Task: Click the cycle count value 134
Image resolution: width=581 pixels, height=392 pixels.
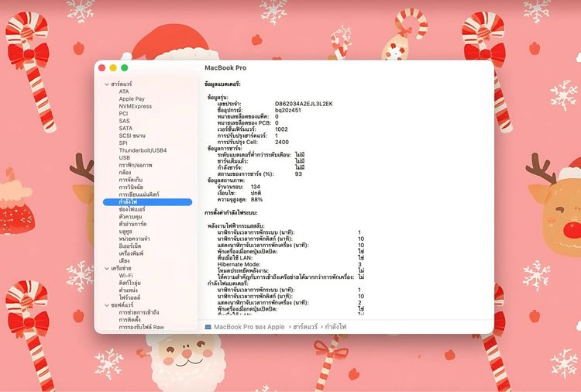Action: click(x=256, y=187)
